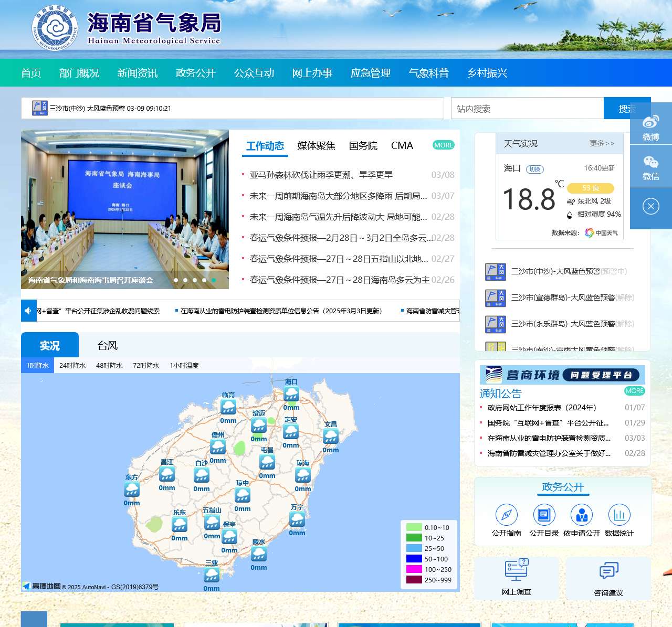
Task: Click the speaker announcement icon
Action: point(28,311)
